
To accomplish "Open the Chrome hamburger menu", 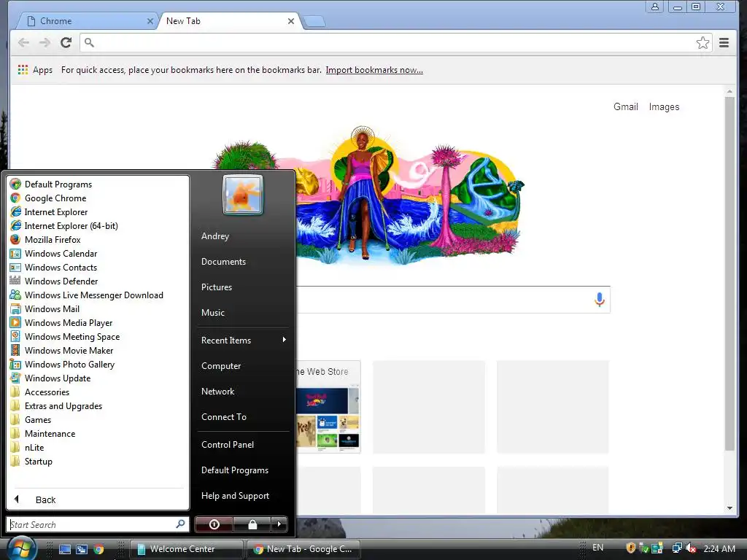I will pos(724,43).
